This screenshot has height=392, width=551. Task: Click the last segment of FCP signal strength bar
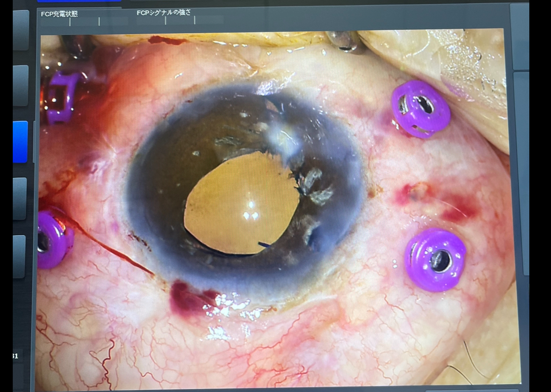(x=209, y=20)
